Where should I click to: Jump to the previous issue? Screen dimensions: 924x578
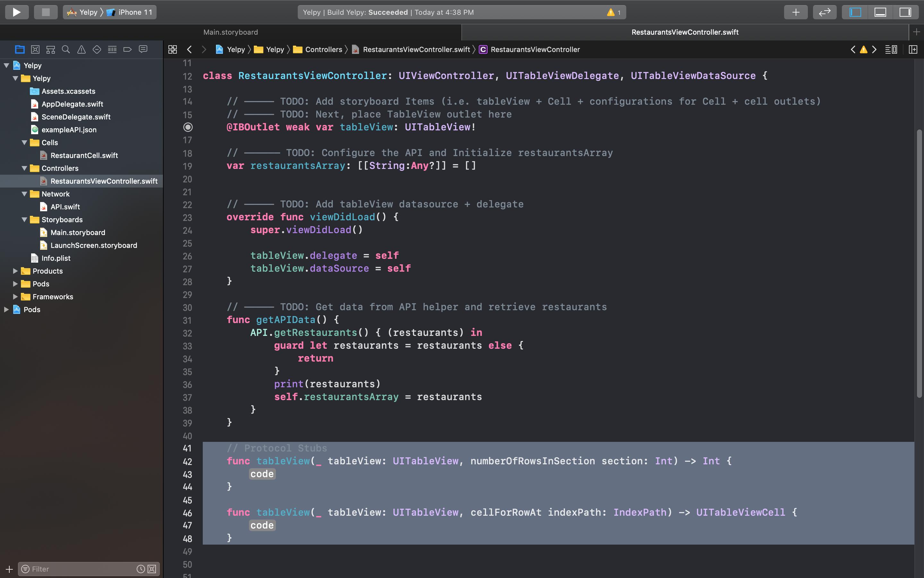point(853,49)
